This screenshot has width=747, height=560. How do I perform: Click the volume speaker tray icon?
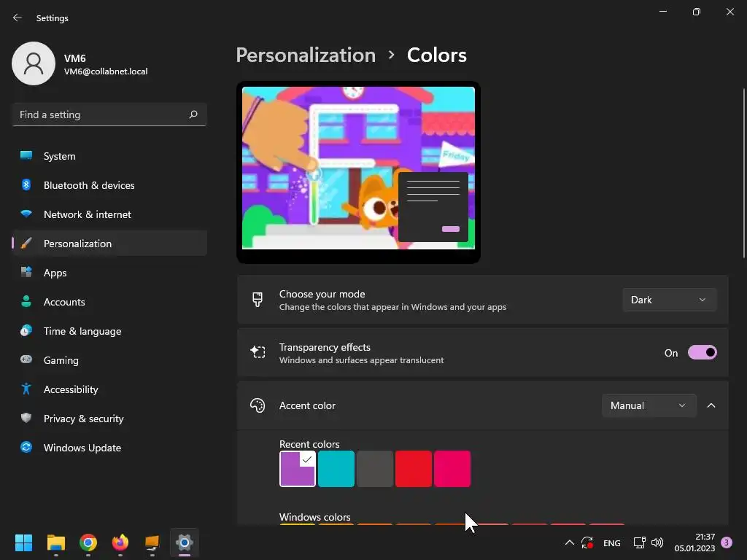pos(657,542)
